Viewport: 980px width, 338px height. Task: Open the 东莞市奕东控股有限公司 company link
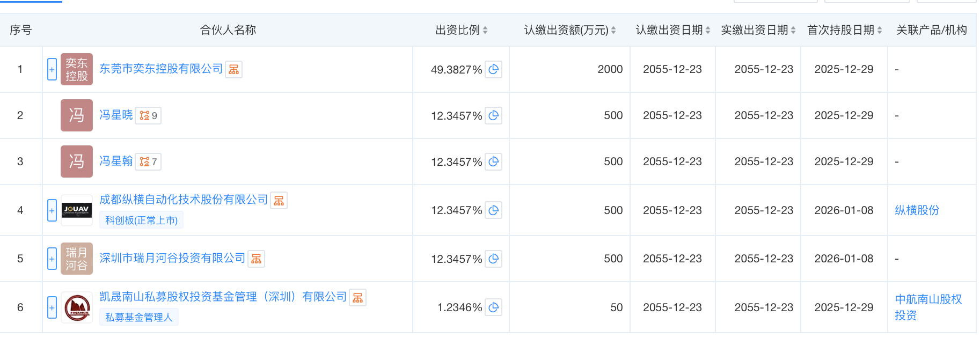coord(161,69)
